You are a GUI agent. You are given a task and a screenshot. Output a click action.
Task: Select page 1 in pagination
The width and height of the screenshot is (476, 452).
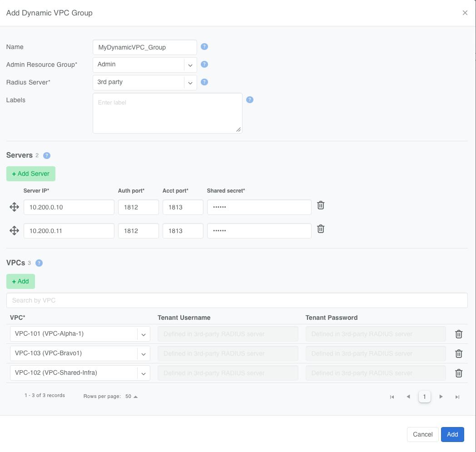(424, 397)
